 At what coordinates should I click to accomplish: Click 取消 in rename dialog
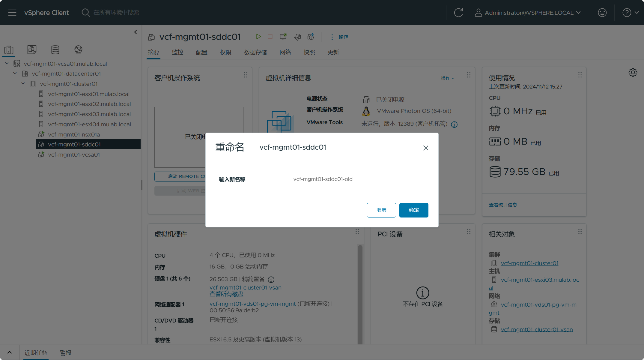click(x=381, y=210)
